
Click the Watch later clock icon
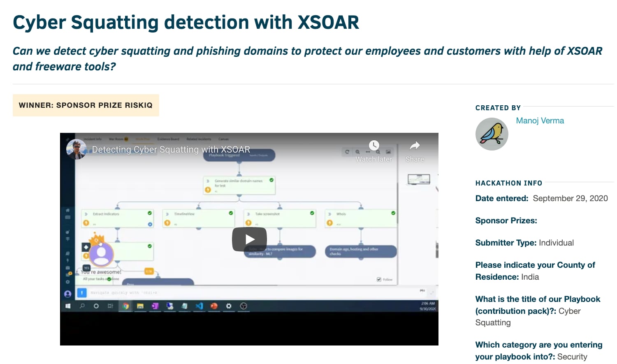373,146
